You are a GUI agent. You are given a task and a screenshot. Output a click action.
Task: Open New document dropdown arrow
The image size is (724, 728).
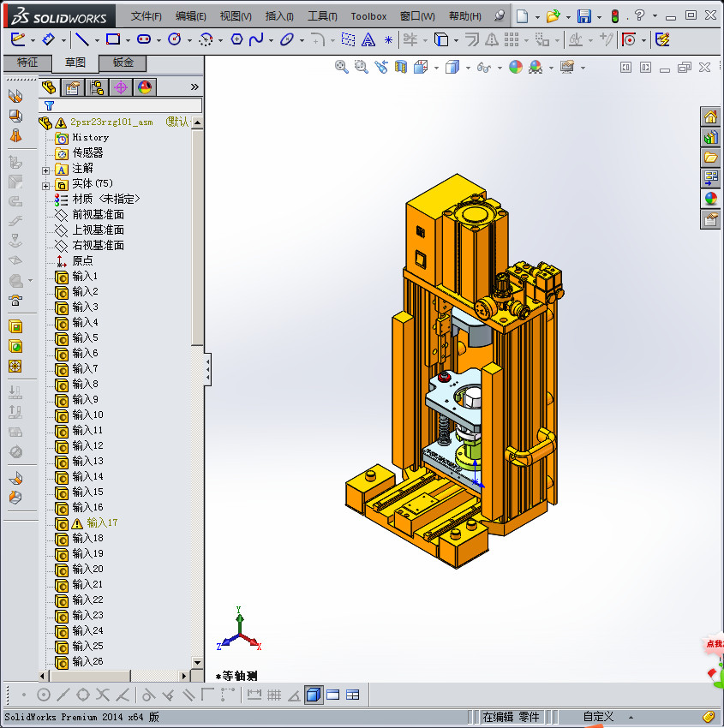(537, 17)
